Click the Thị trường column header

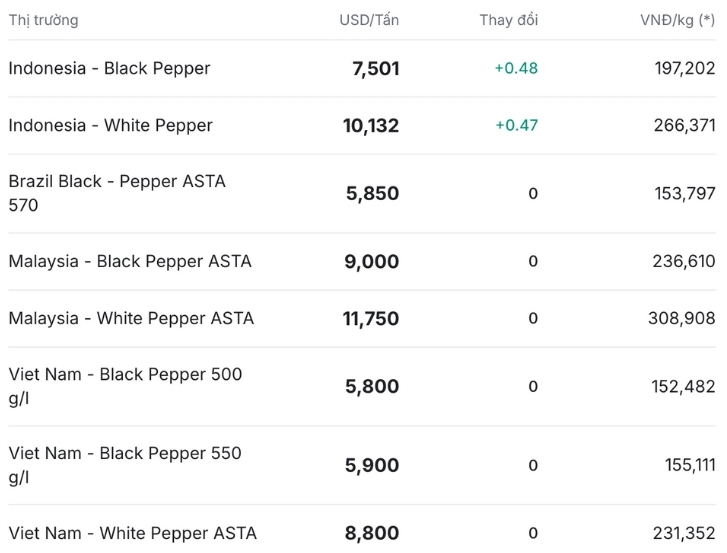click(44, 20)
